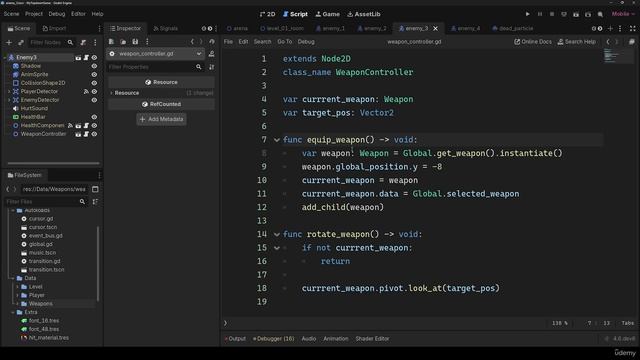Viewport: 640px width, 360px height.
Task: Expand the EnemyDetector node
Action: point(9,100)
